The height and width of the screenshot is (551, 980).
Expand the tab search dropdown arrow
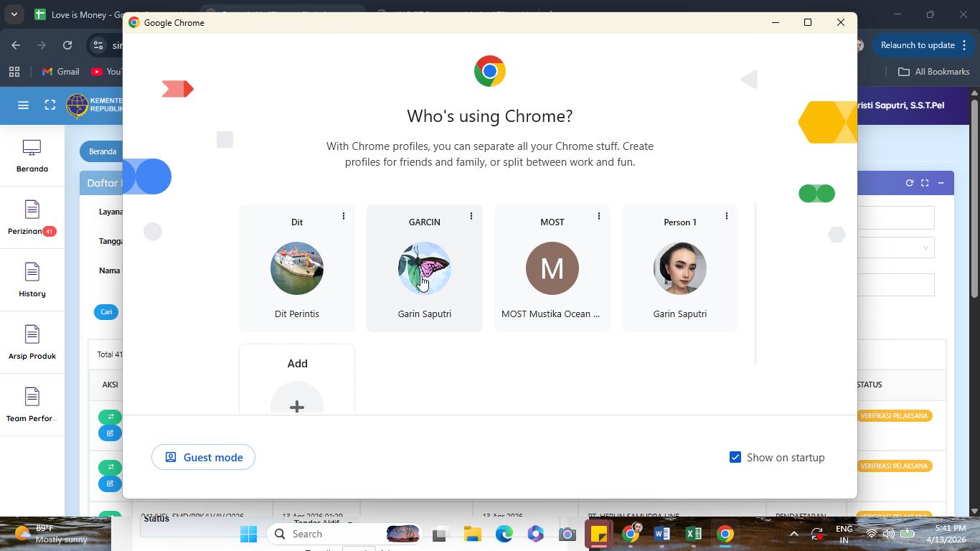14,14
